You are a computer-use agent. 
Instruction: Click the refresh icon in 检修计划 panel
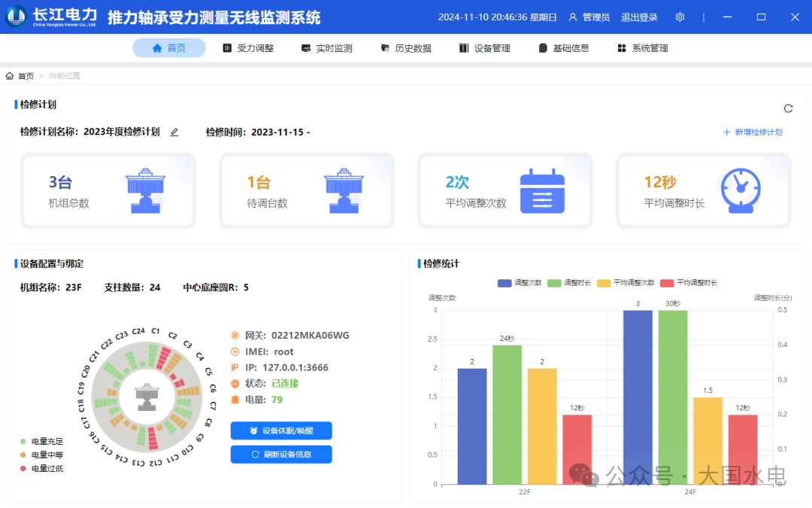[788, 108]
